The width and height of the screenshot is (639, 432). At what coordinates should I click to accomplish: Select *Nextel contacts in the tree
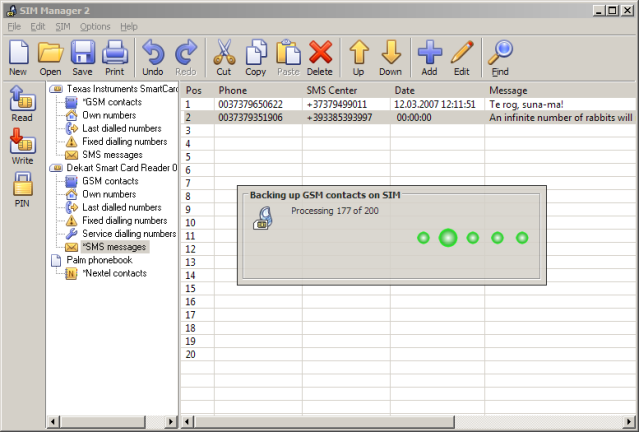pos(115,273)
